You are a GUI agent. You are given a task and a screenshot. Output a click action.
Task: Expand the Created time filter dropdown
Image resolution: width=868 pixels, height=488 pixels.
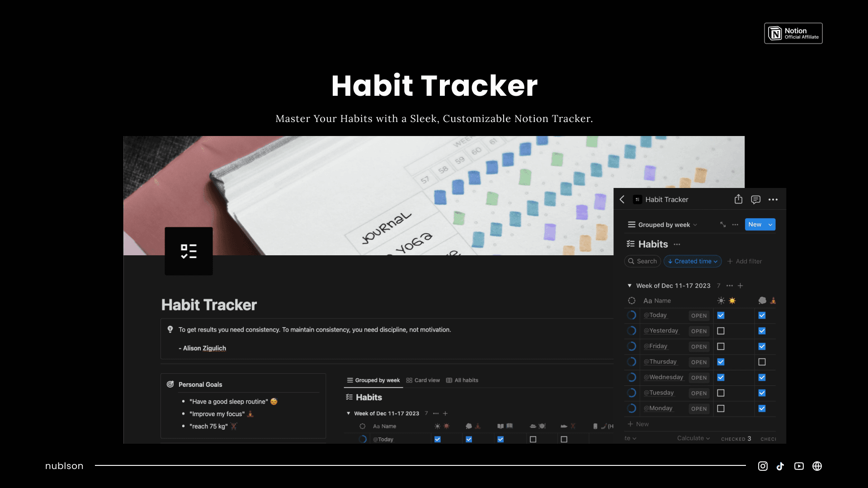(x=693, y=261)
